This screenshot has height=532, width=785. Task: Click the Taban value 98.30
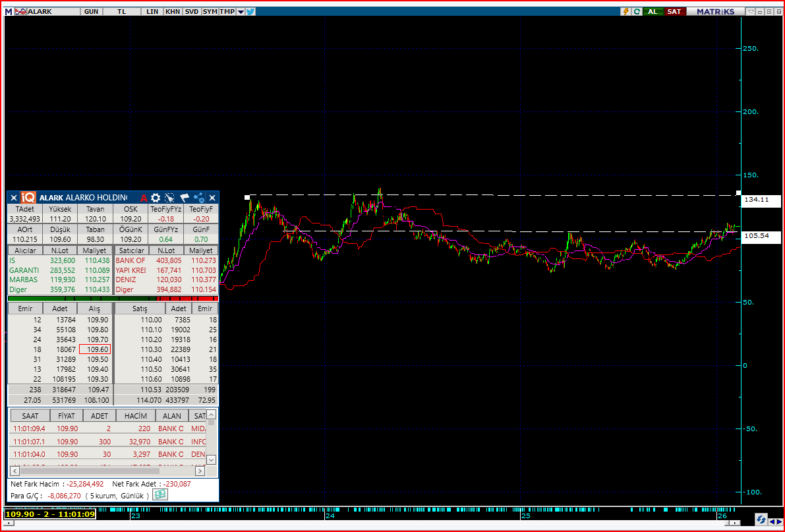click(95, 239)
